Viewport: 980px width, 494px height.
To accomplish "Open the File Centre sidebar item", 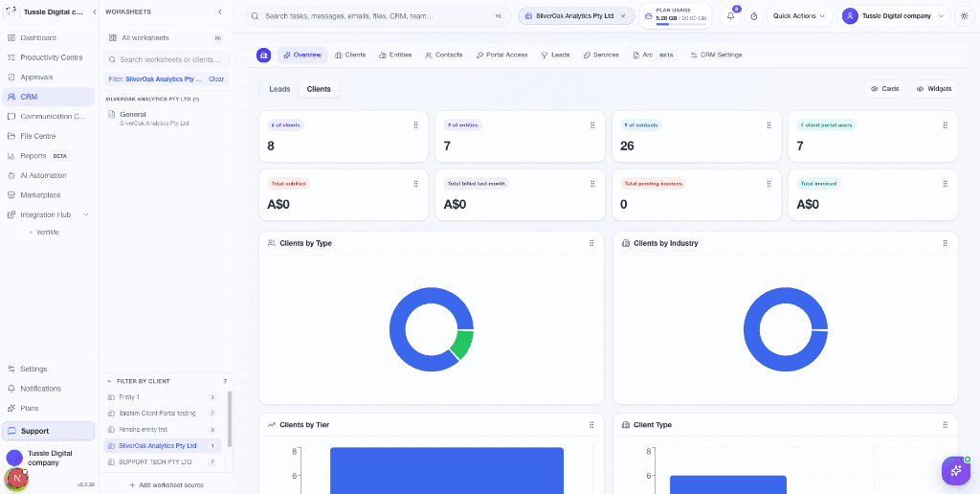I will click(x=49, y=136).
